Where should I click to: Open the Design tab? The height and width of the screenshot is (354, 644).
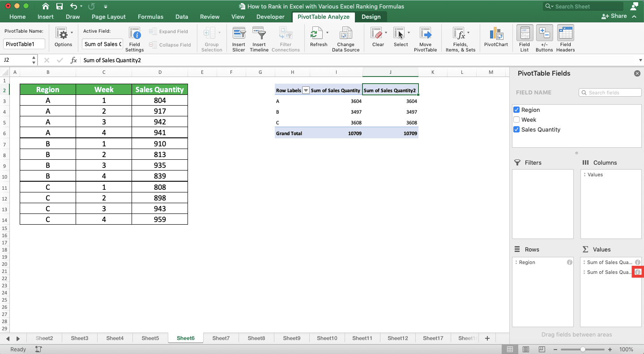371,17
